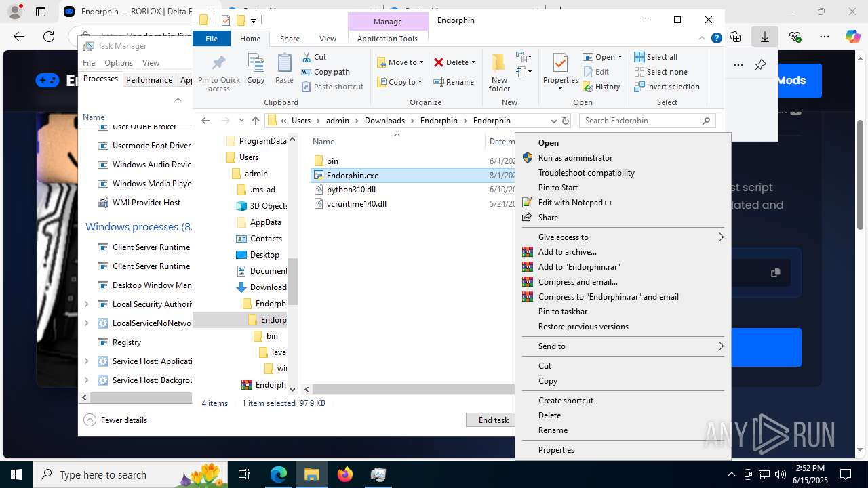Screen dimensions: 868x488
Task: Refresh the Explorer address bar
Action: [565, 121]
